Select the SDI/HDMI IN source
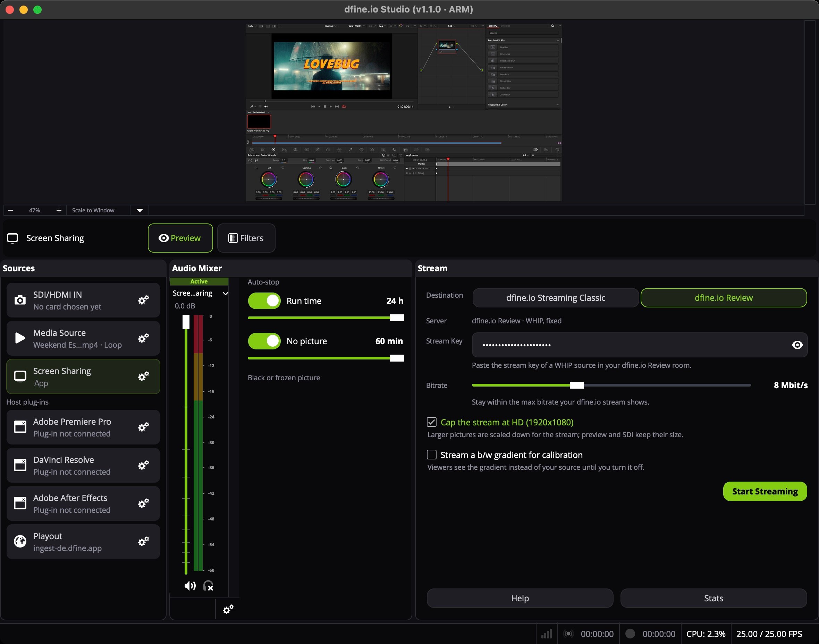This screenshot has height=644, width=819. point(83,300)
